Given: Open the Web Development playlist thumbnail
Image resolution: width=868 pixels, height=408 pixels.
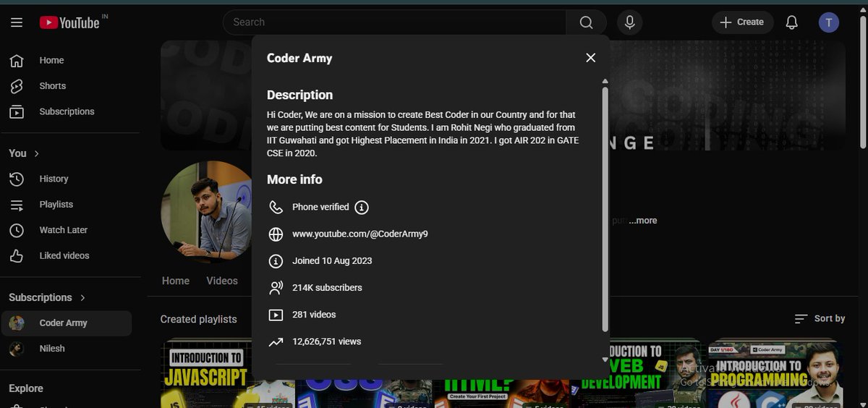Looking at the screenshot, I should (x=639, y=374).
